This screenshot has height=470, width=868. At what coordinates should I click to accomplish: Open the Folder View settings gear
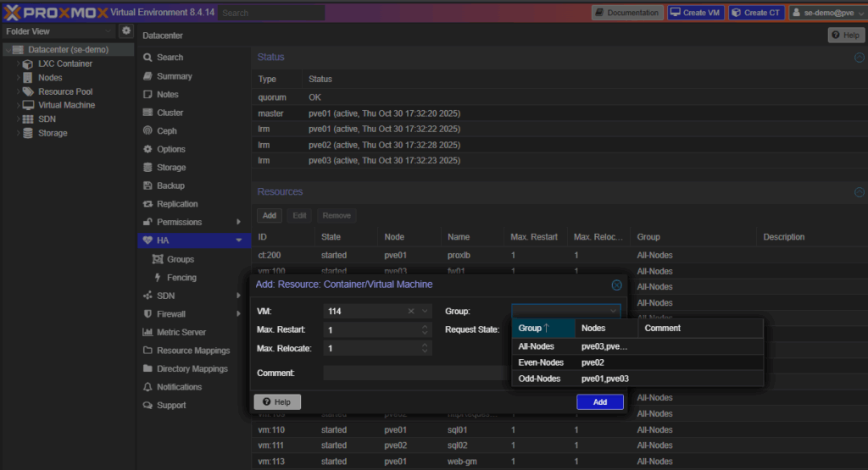126,31
